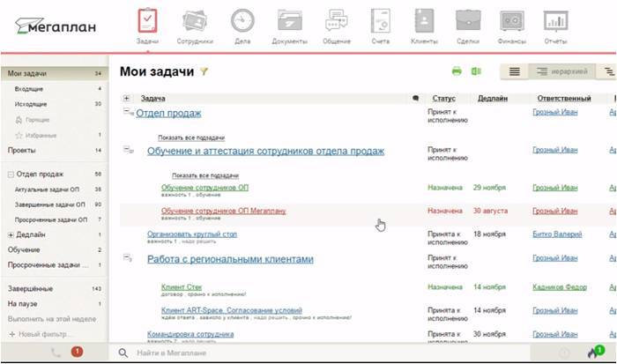Collapse the Отдел продаж sidebar group

click(11, 175)
